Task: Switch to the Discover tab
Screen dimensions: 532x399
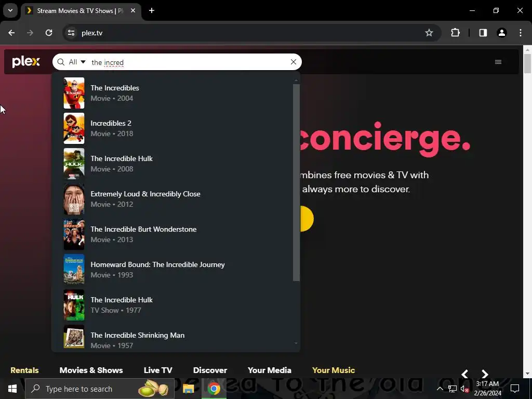Action: point(210,370)
